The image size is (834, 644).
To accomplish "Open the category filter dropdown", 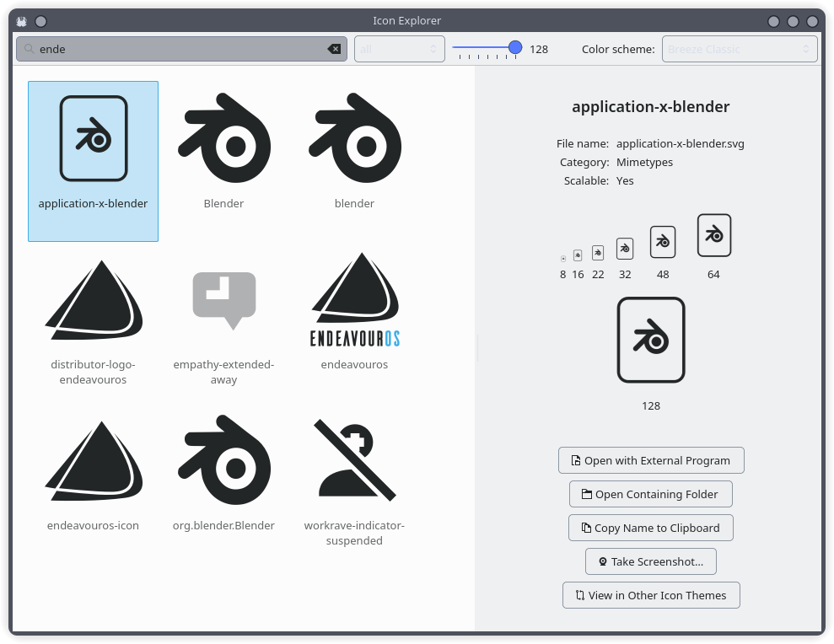I will click(399, 49).
